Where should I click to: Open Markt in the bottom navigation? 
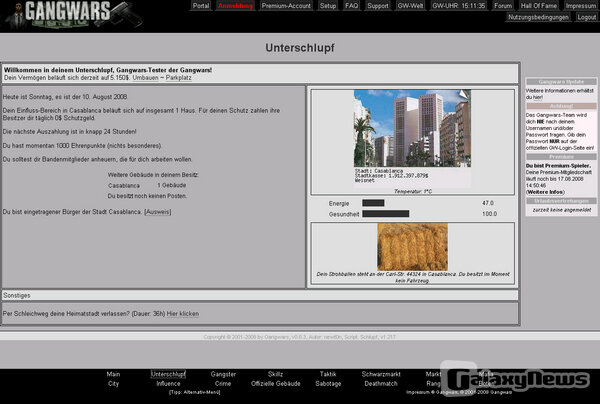433,374
